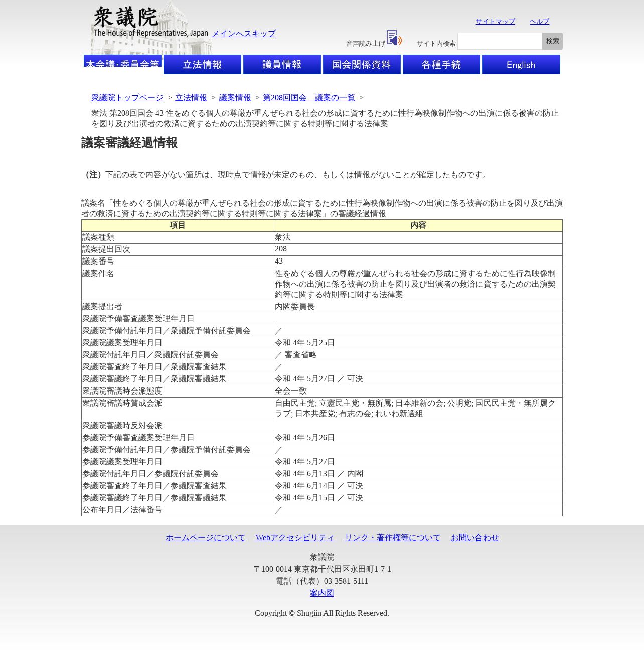Select the 令和 4年 5月25日 cell
This screenshot has height=650, width=644.
tap(418, 343)
